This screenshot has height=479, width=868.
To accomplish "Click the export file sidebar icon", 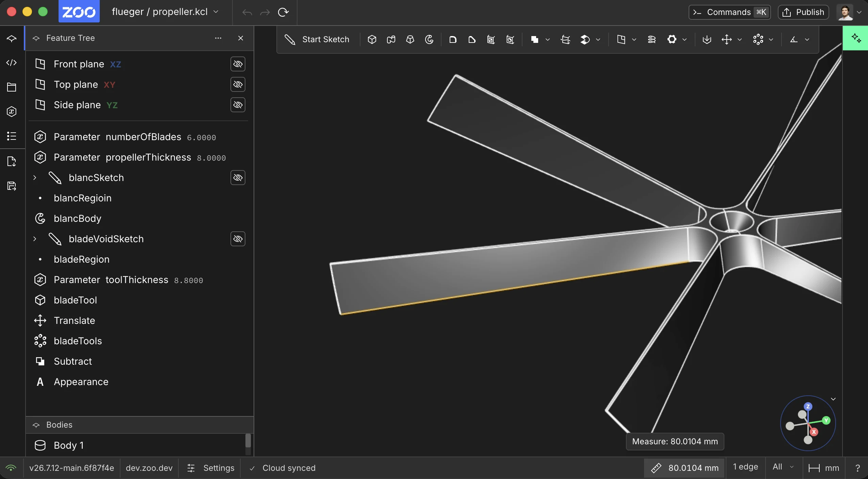I will pos(12,161).
